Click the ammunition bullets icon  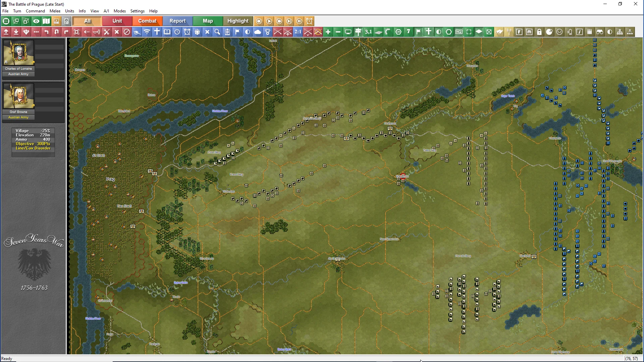point(590,32)
